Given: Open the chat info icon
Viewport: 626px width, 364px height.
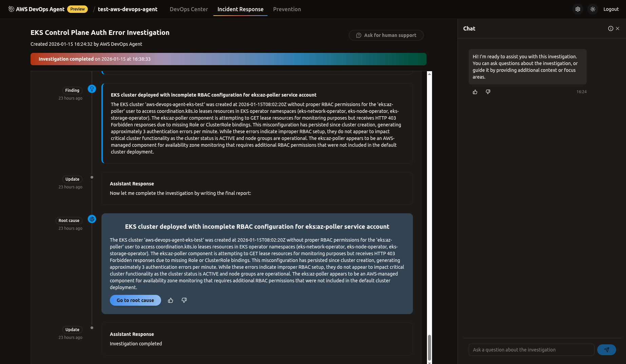Looking at the screenshot, I should tap(611, 28).
